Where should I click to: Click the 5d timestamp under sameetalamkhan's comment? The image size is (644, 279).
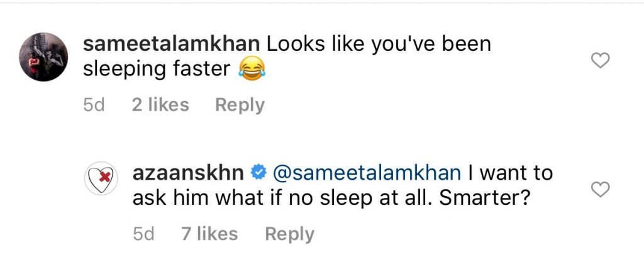click(92, 105)
